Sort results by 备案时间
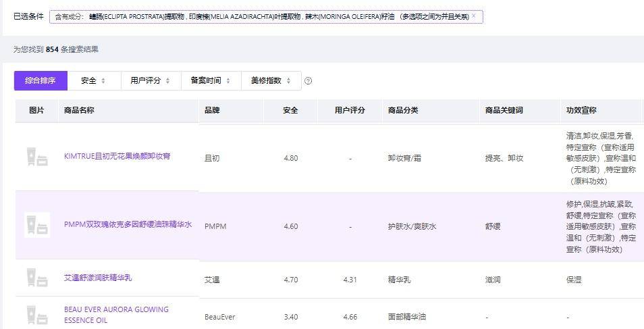This screenshot has width=644, height=329. click(x=206, y=80)
